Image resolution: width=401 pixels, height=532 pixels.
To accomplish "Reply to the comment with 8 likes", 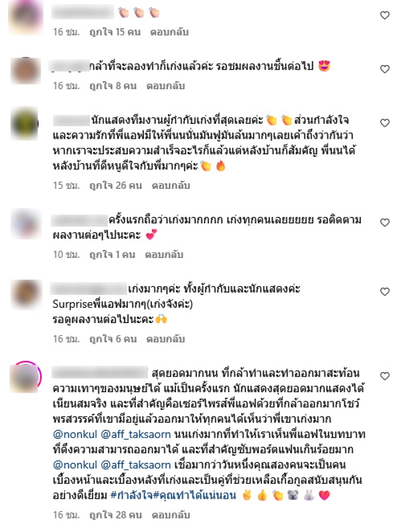I will [x=166, y=86].
